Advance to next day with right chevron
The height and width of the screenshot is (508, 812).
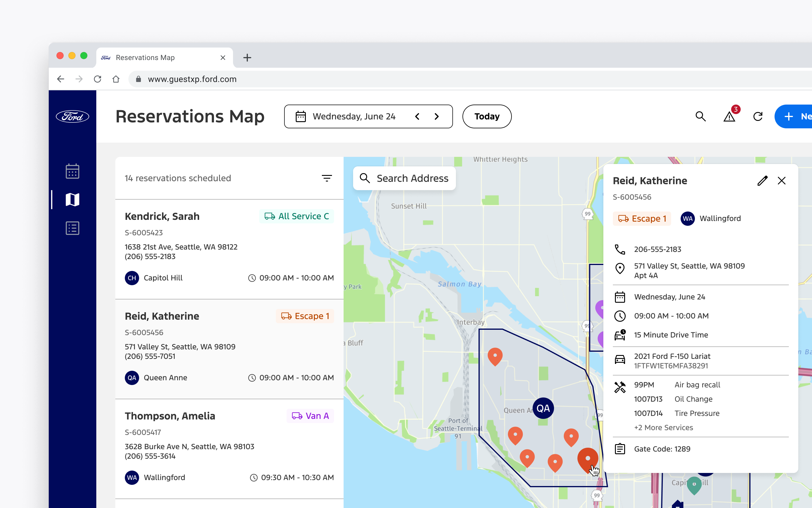click(x=437, y=116)
